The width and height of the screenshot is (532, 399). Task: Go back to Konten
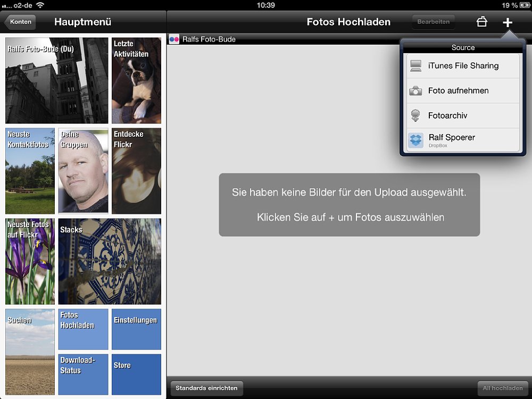point(20,22)
